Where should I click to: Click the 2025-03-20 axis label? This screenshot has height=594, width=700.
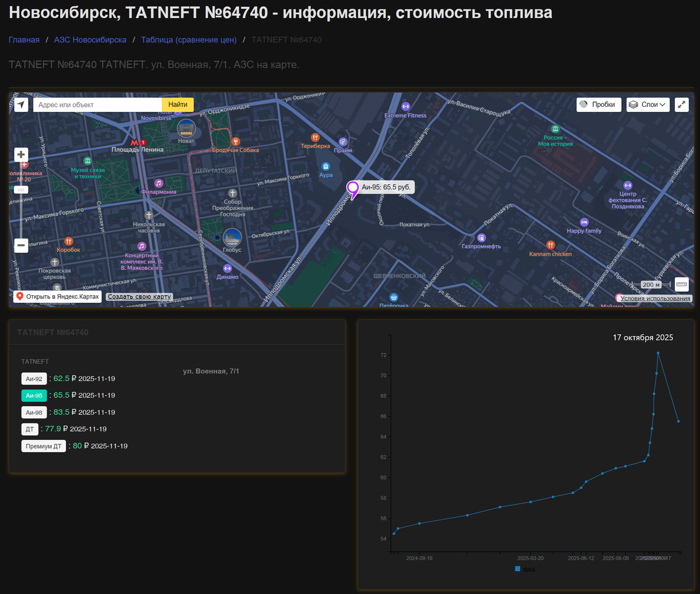click(x=530, y=558)
